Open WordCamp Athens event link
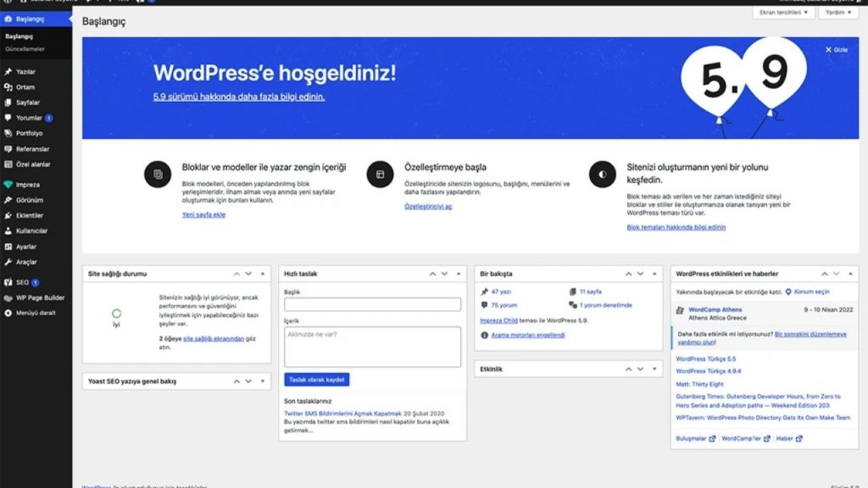The image size is (868, 488). coord(715,310)
